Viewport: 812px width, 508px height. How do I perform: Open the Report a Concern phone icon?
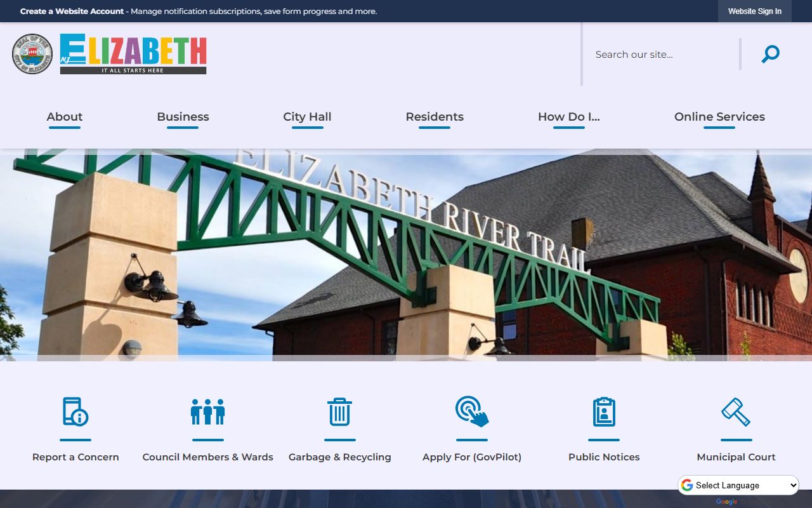75,411
